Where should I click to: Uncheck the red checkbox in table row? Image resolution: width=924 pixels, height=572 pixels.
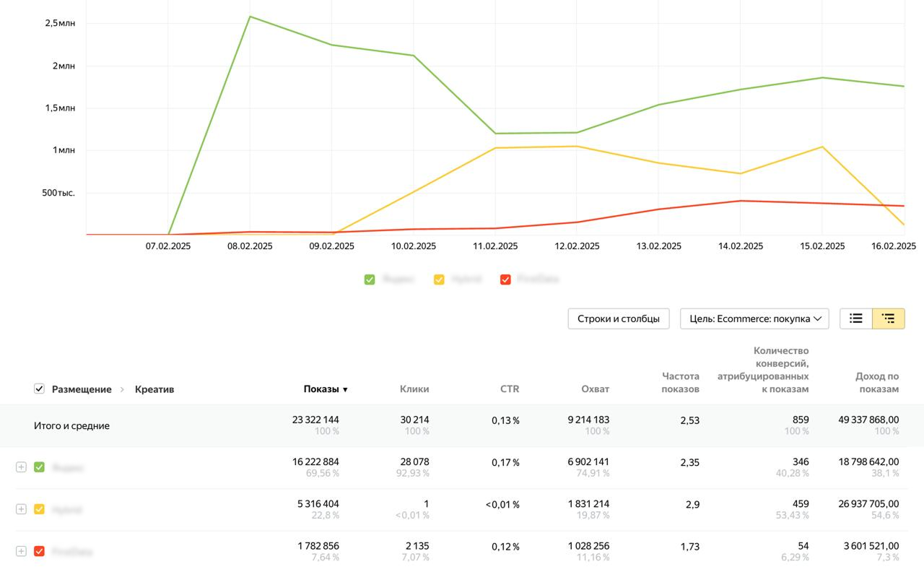[x=40, y=551]
